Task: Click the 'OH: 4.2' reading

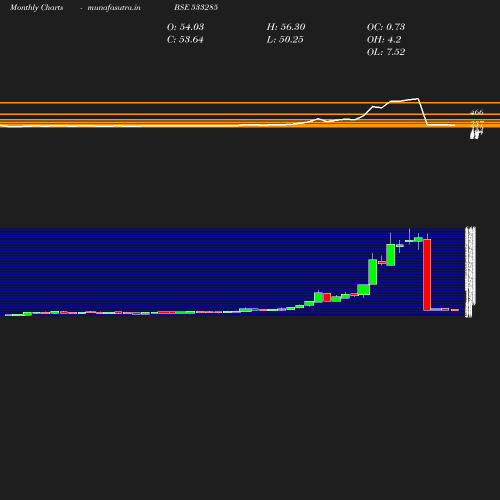Action: (384, 40)
